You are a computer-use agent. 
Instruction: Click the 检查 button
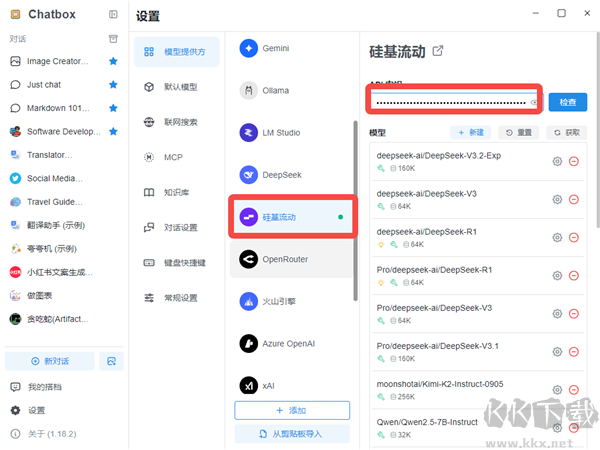coord(568,102)
